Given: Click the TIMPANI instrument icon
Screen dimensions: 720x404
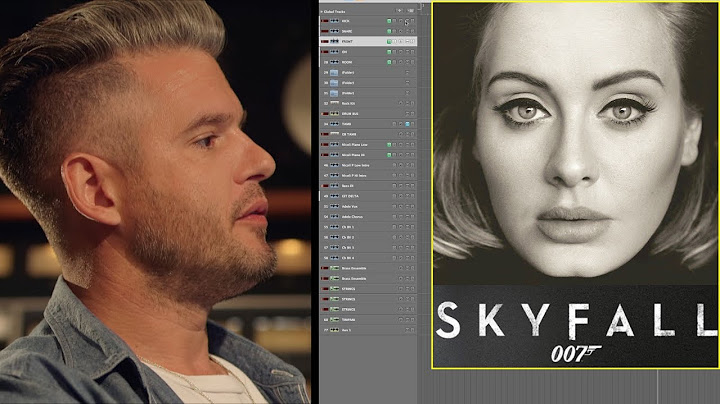Looking at the screenshot, I should tap(334, 320).
